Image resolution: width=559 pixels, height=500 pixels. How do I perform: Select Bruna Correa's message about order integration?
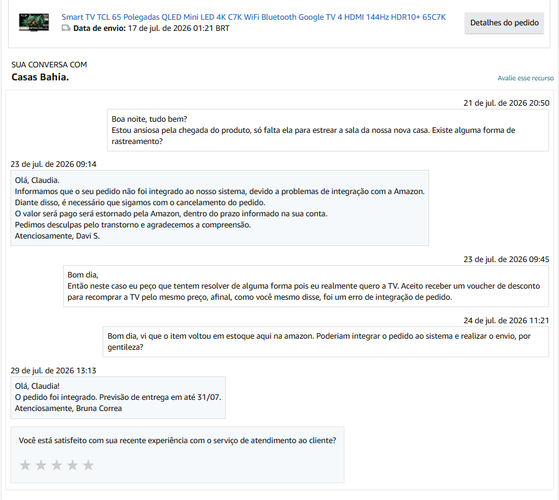coord(118,397)
